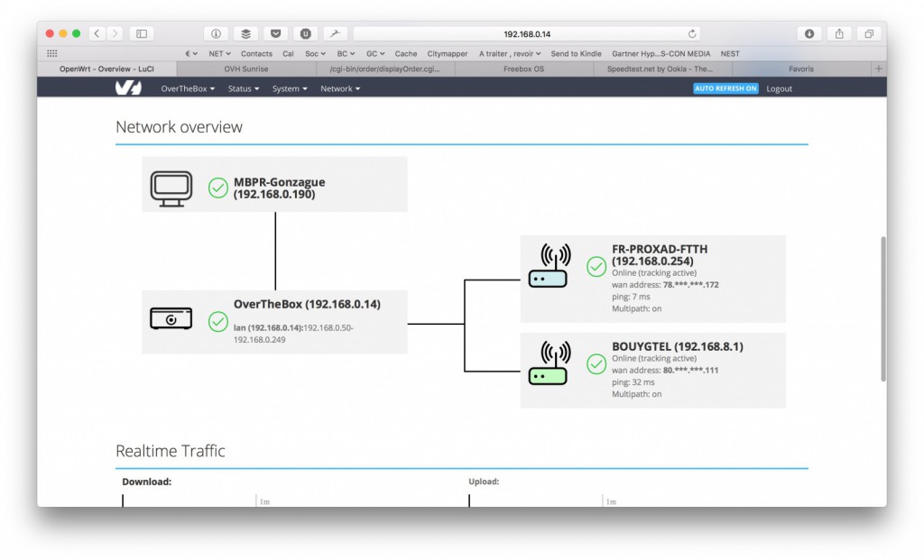This screenshot has width=924, height=560.
Task: Click the FR-PROXAD-FTTH (192.168.0.254) title
Action: 660,255
